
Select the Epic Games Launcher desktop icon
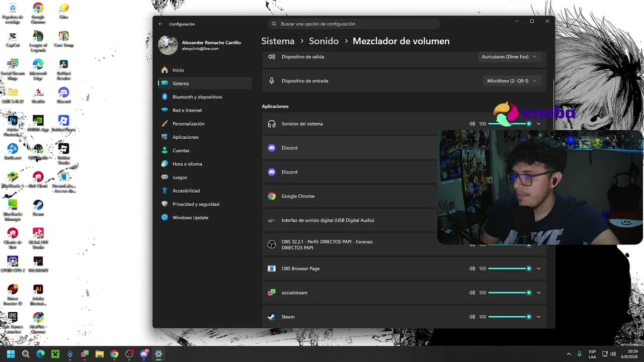(13, 323)
